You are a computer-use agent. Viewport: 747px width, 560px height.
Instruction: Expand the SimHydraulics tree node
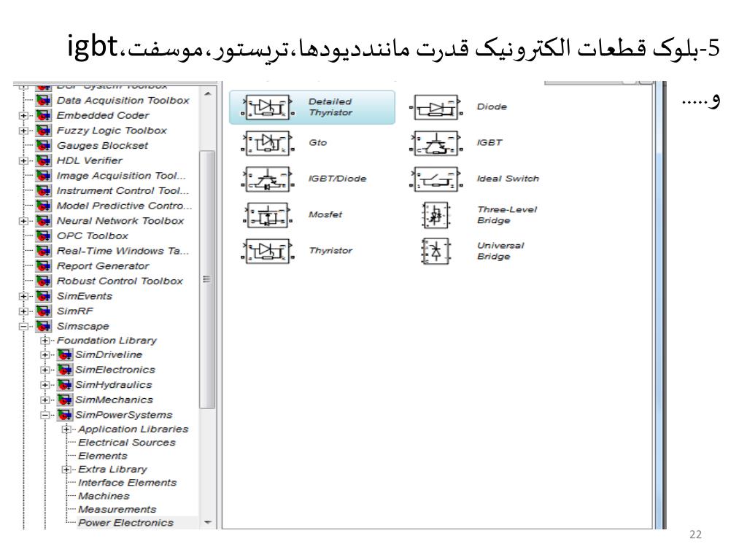pos(44,385)
